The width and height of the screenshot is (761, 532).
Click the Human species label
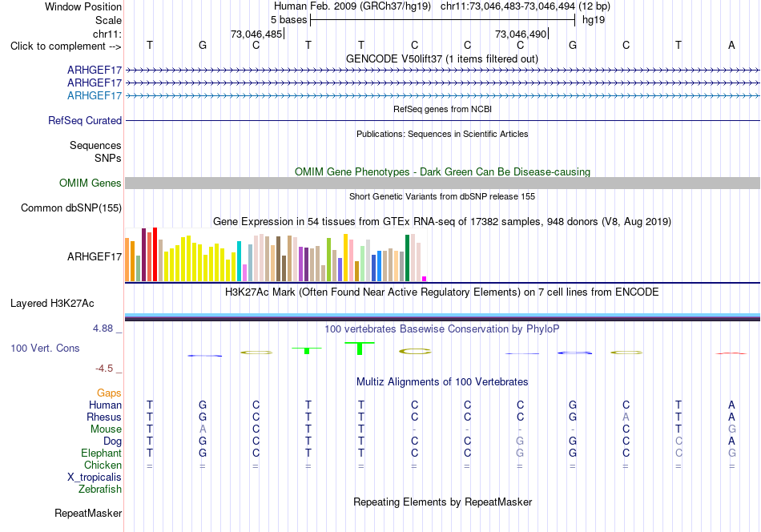105,405
